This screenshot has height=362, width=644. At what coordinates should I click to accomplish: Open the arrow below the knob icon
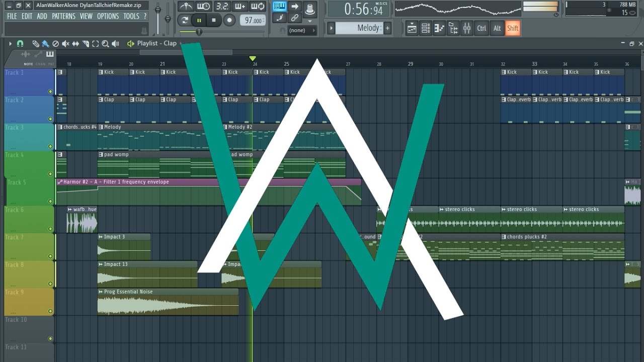310,21
